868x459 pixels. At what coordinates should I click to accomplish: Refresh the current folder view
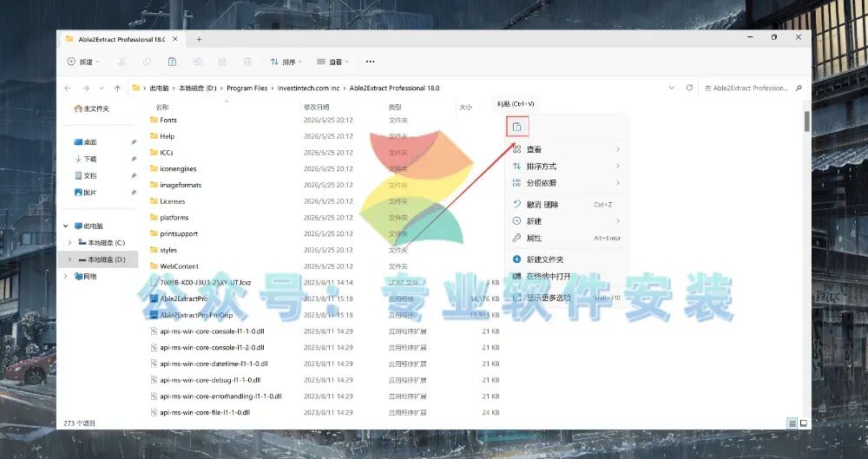click(x=689, y=88)
